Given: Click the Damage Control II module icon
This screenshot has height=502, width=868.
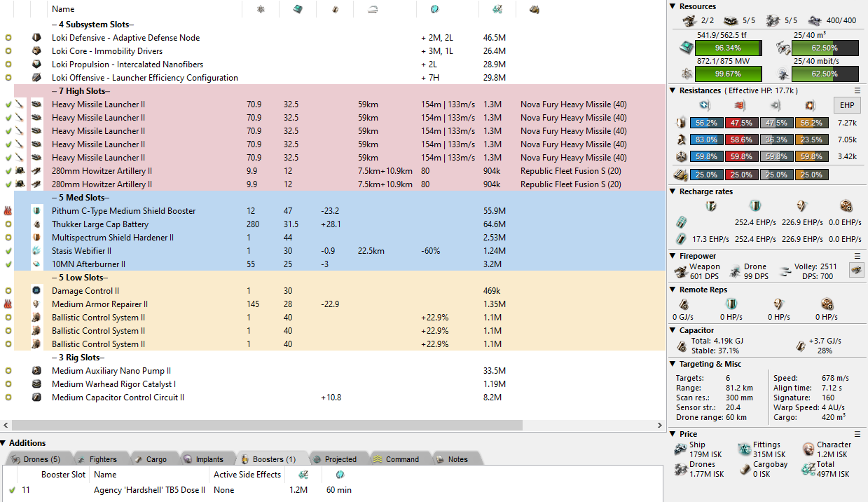Looking at the screenshot, I should pyautogui.click(x=37, y=291).
